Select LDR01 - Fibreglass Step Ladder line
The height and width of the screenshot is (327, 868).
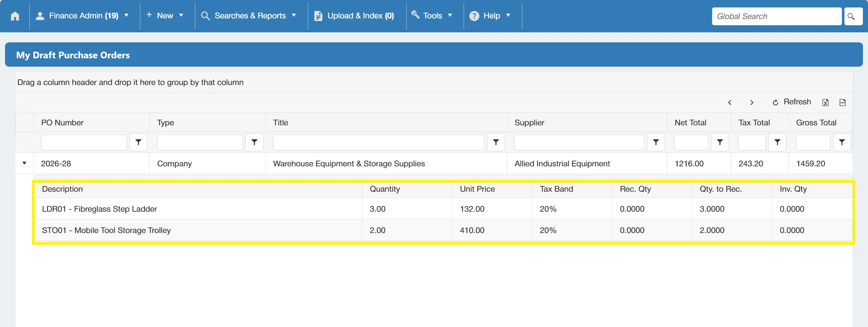click(443, 209)
